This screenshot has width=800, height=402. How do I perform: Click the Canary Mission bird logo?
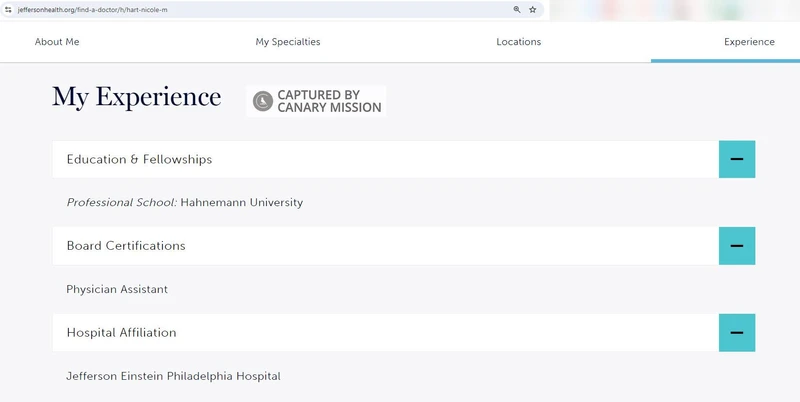pos(263,101)
